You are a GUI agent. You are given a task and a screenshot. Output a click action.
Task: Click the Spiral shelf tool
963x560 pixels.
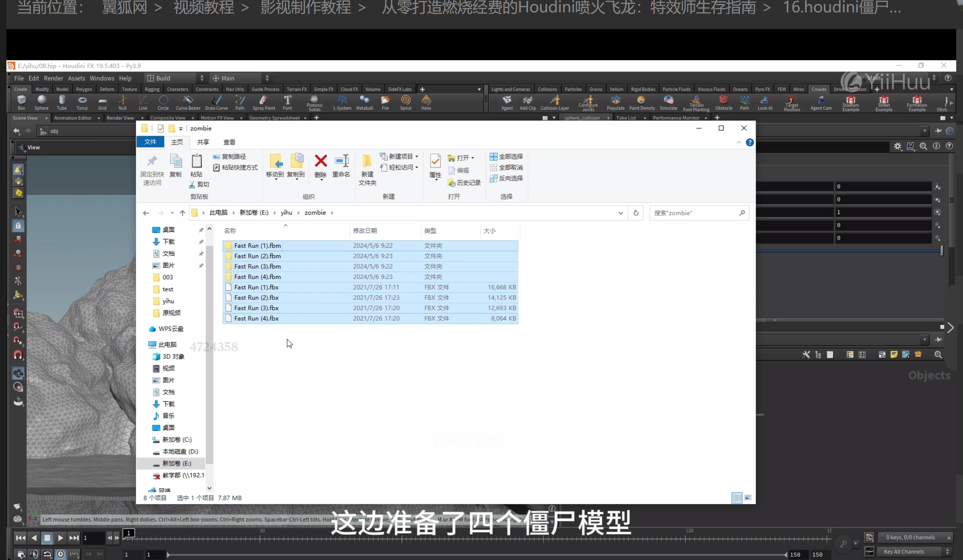point(406,102)
